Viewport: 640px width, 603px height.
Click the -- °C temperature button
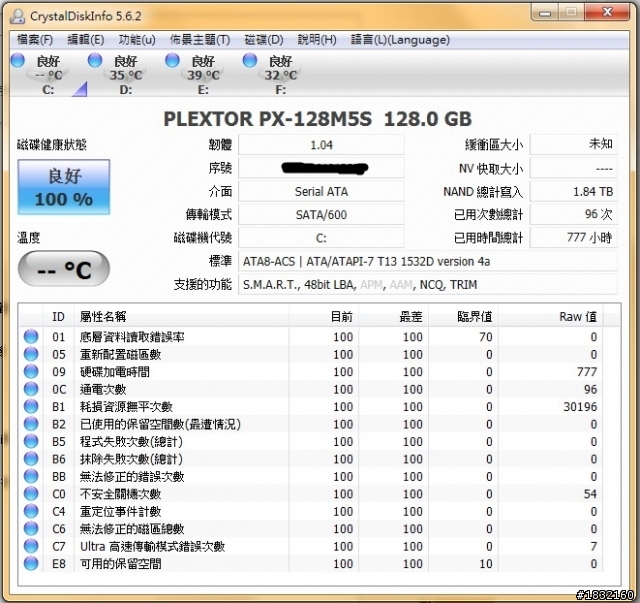click(64, 269)
